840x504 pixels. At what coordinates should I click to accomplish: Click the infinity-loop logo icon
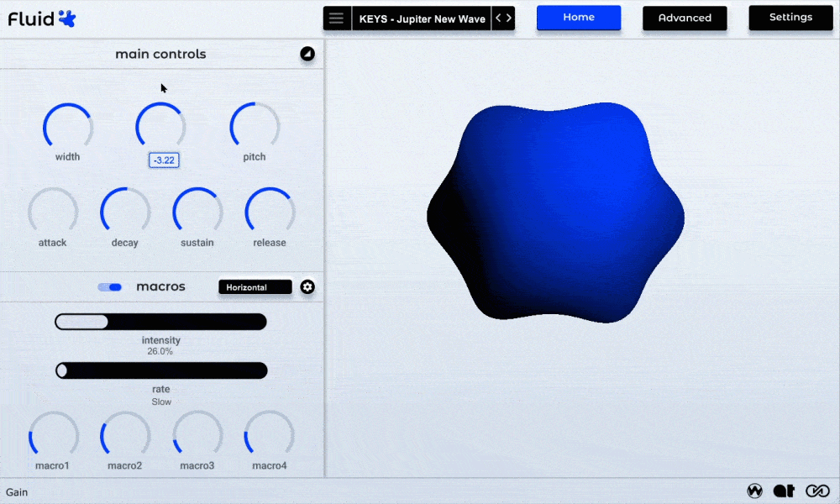(817, 491)
